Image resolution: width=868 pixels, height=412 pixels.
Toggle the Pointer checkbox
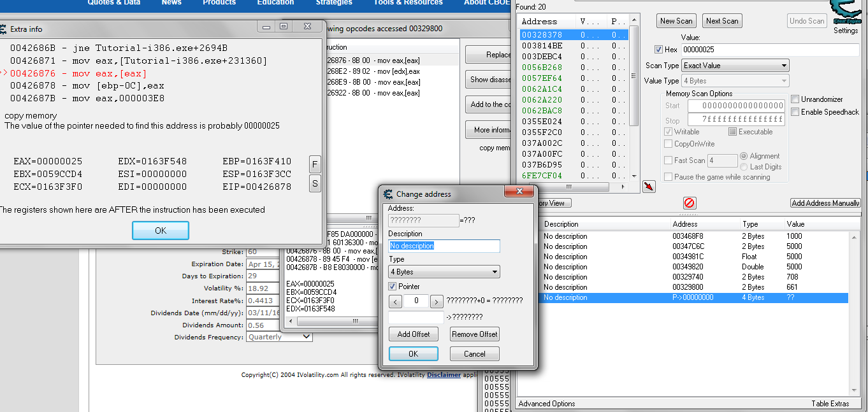[x=393, y=287]
